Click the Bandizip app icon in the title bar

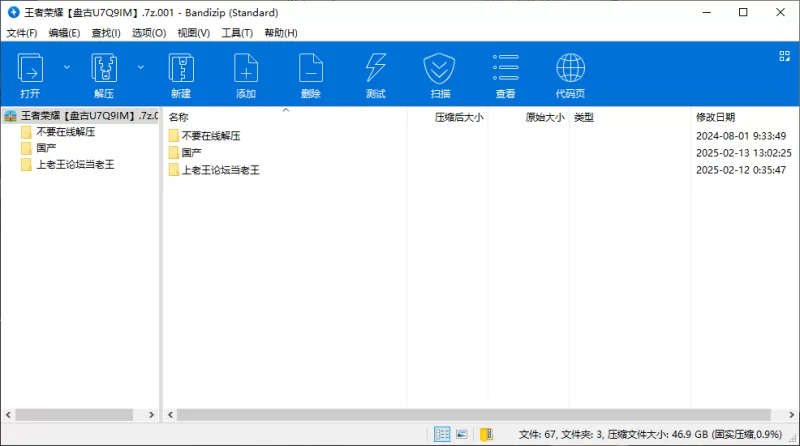point(13,12)
